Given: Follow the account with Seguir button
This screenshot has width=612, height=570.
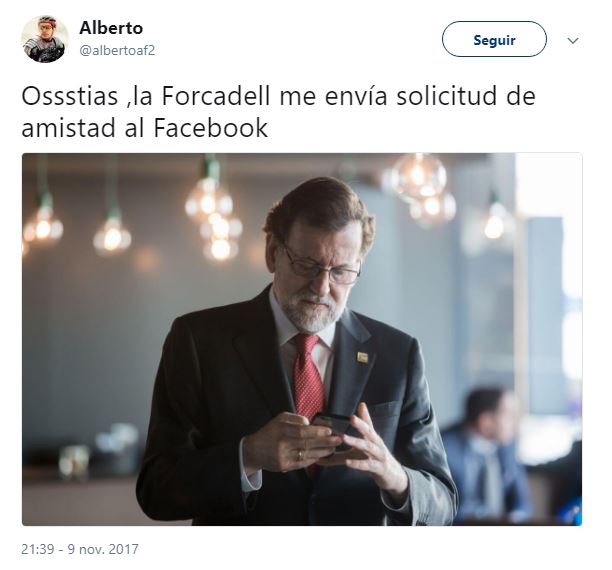Looking at the screenshot, I should 494,39.
